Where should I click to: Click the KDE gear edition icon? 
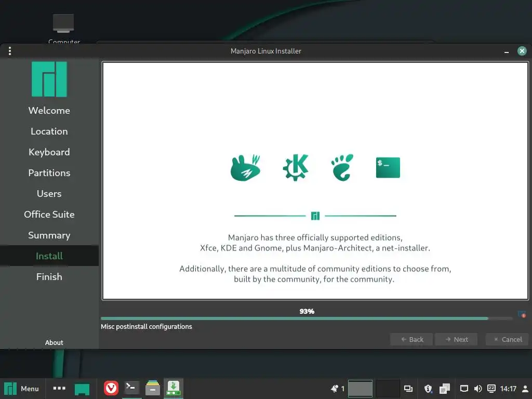[296, 167]
